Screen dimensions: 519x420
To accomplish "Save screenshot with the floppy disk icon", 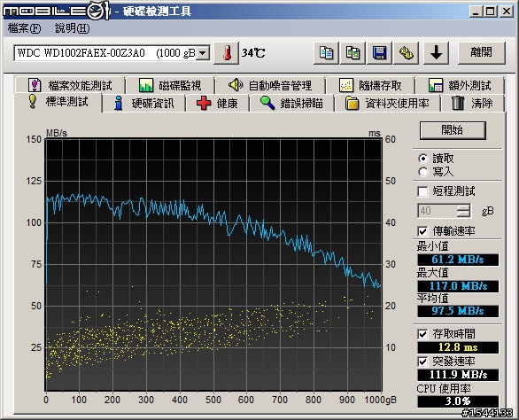I will (x=380, y=53).
